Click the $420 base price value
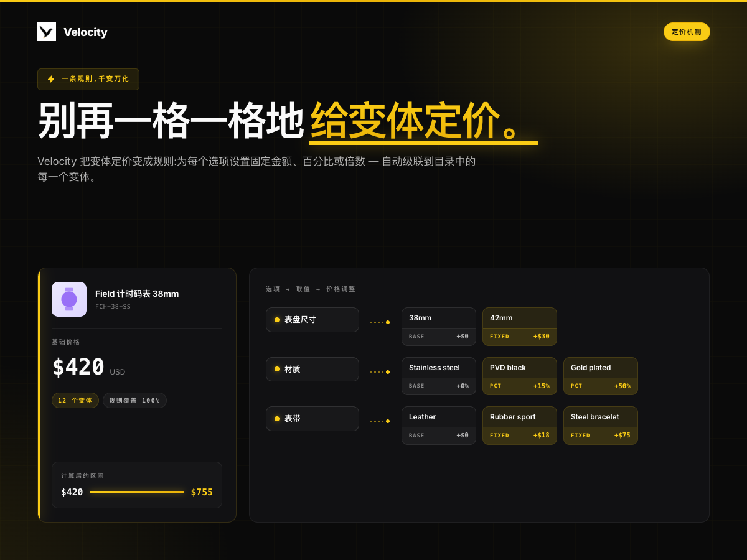 pos(78,367)
